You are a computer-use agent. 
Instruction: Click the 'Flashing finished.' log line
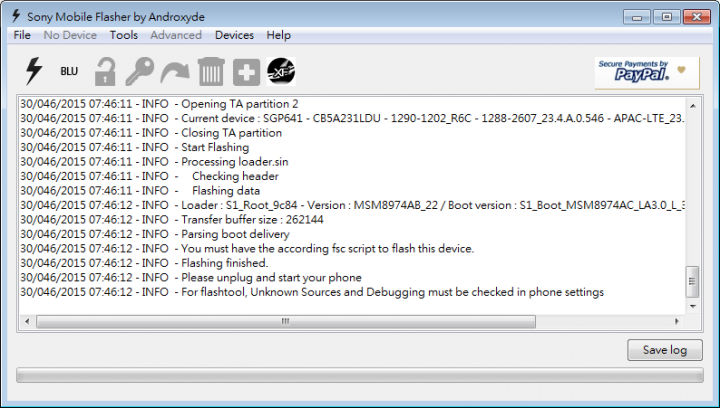click(x=144, y=263)
